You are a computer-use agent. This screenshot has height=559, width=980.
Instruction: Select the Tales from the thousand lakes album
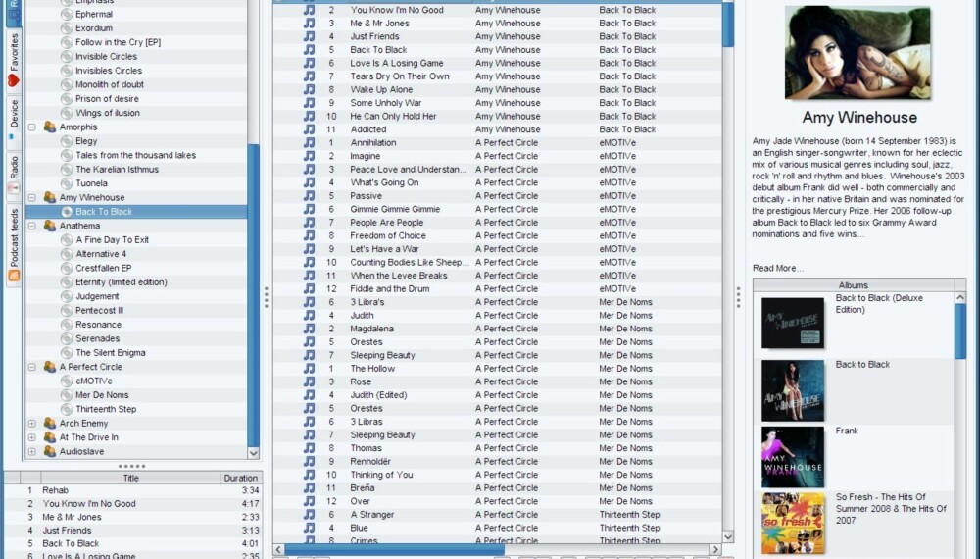tap(135, 155)
